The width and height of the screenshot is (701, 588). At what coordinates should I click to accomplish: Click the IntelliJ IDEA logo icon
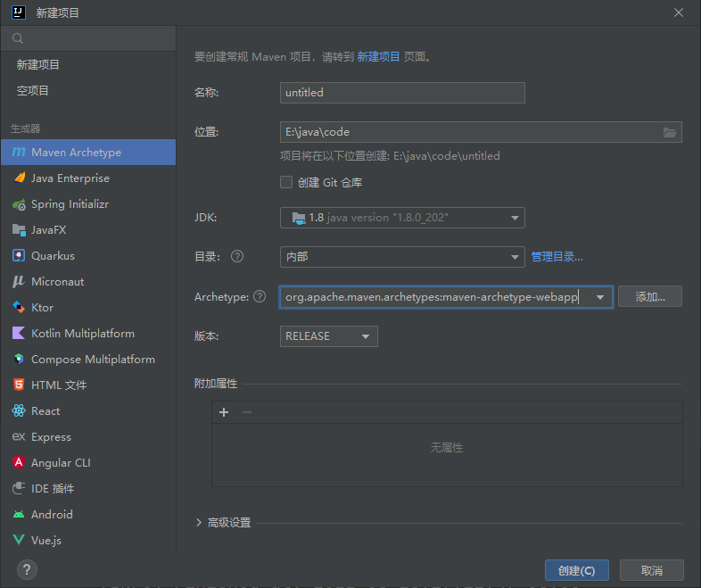19,12
